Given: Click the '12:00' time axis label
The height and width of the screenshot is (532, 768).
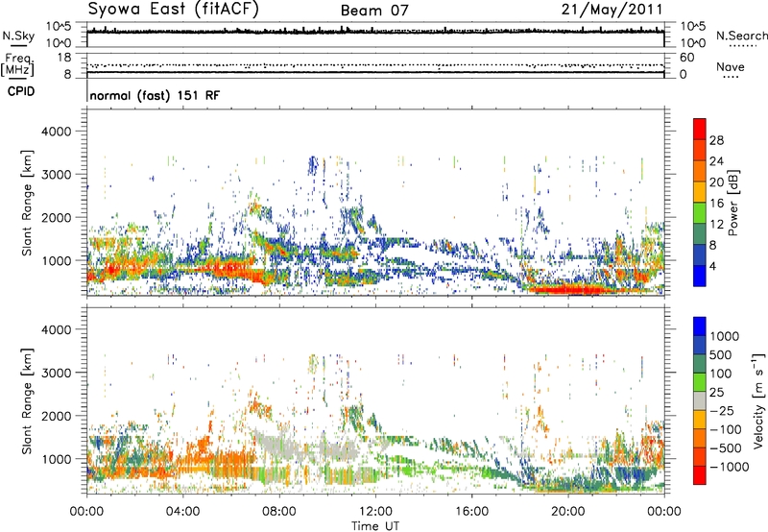Looking at the screenshot, I should (x=375, y=512).
